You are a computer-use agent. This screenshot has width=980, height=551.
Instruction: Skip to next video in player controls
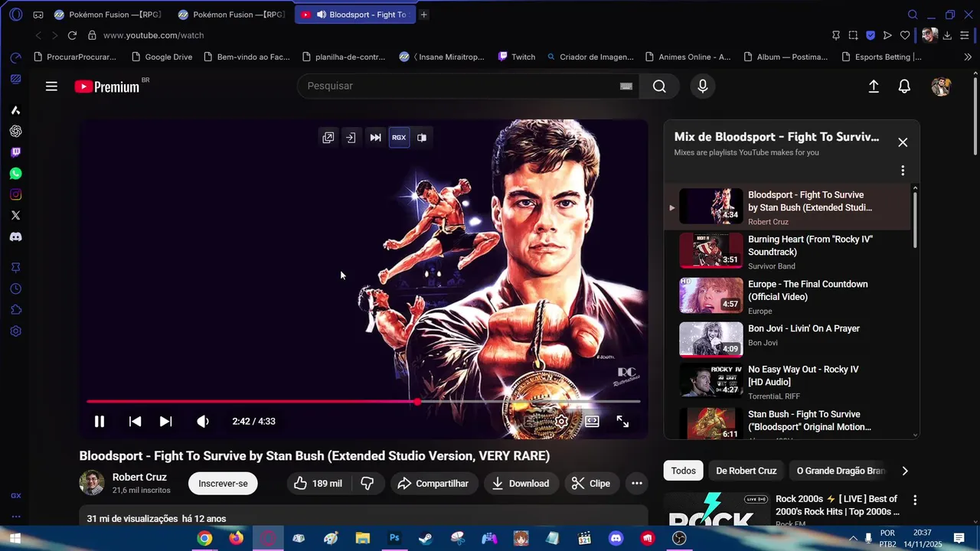tap(165, 421)
